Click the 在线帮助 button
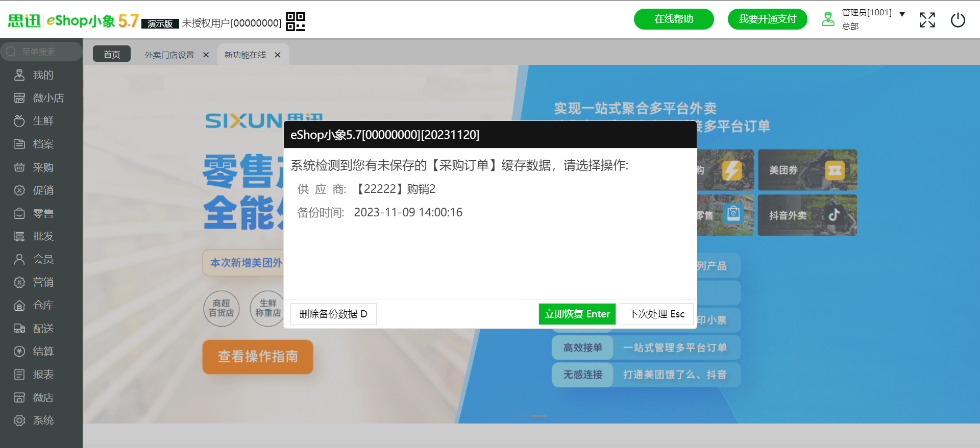Image resolution: width=980 pixels, height=448 pixels. (x=674, y=19)
